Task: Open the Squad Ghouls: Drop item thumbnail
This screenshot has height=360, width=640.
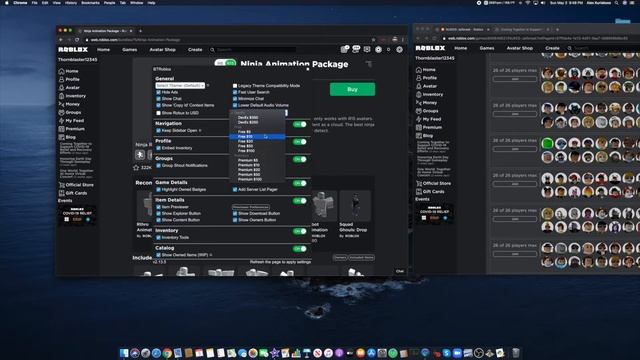Action: 355,206
